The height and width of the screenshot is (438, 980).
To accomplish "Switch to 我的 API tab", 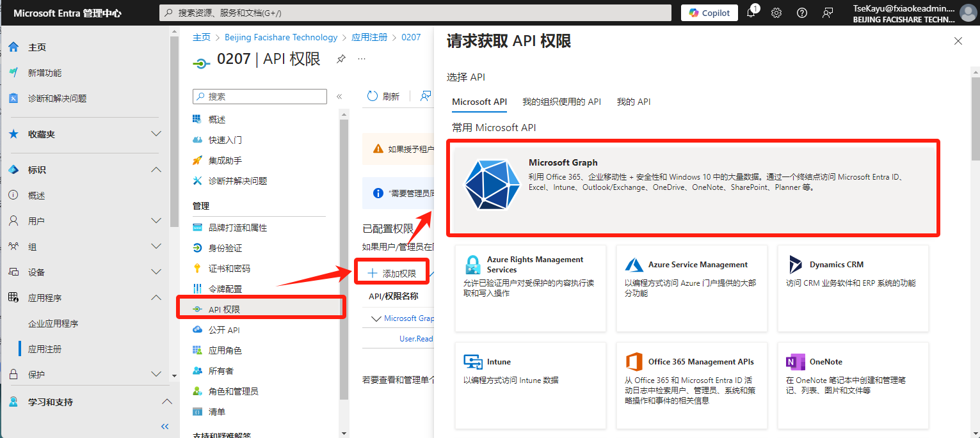I will [x=634, y=102].
